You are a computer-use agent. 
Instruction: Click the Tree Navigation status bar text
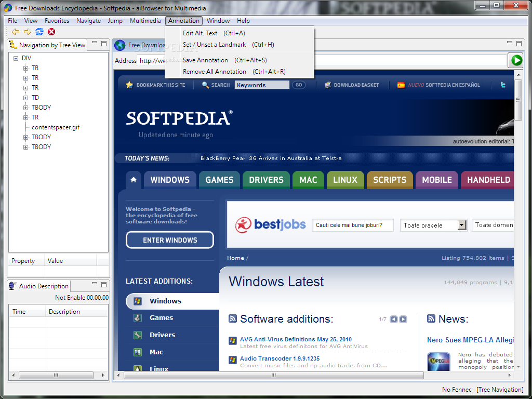500,390
